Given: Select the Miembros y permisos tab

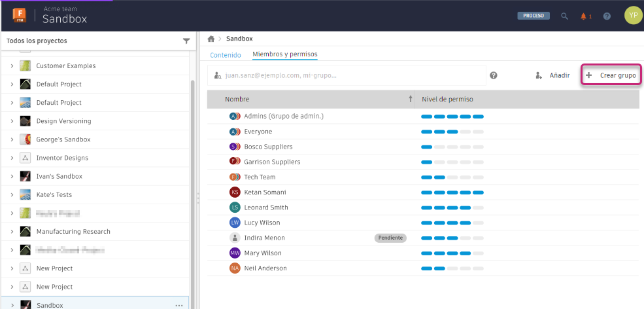Looking at the screenshot, I should (x=284, y=54).
